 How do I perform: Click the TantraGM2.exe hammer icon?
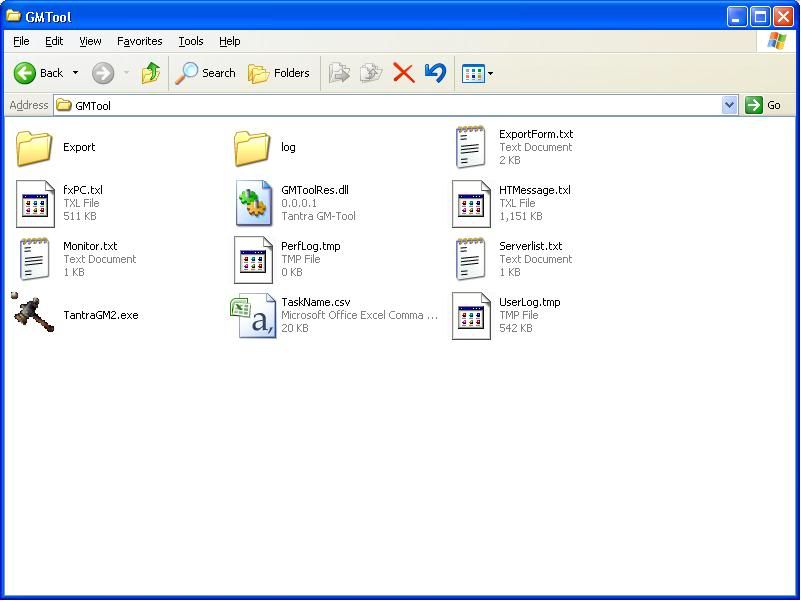tap(34, 314)
